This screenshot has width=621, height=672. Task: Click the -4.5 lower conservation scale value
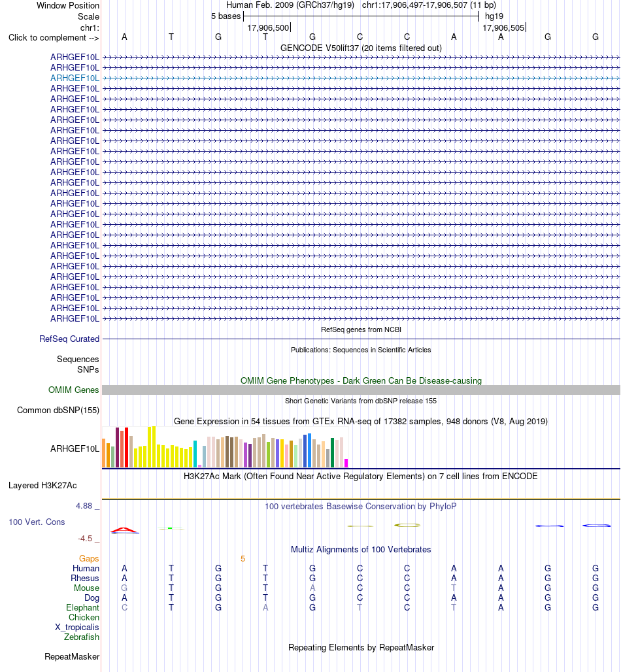85,539
